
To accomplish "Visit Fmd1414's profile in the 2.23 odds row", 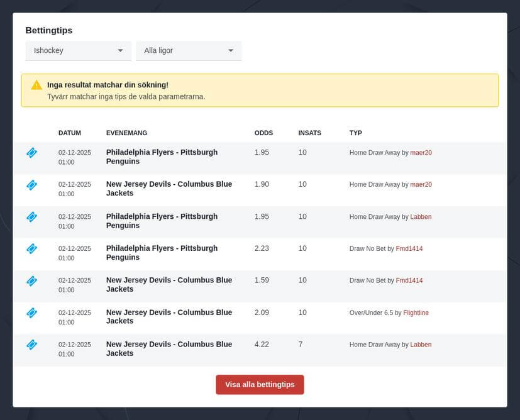I will pos(409,249).
